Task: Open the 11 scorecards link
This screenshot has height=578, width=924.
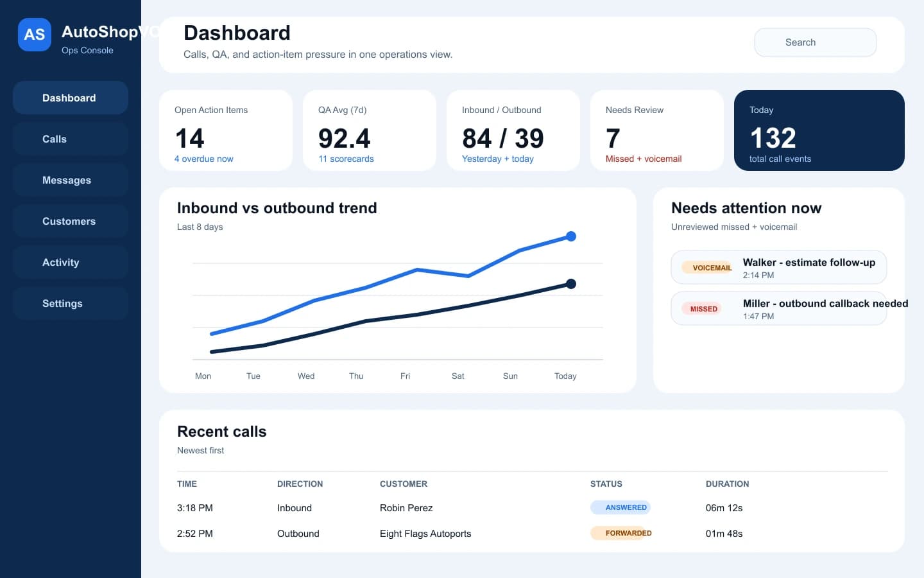Action: tap(346, 159)
